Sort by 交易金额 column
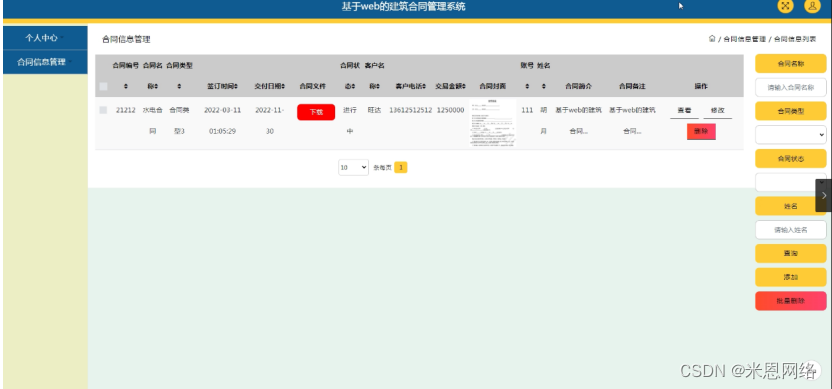Screen dimensions: 832x389 (450, 86)
